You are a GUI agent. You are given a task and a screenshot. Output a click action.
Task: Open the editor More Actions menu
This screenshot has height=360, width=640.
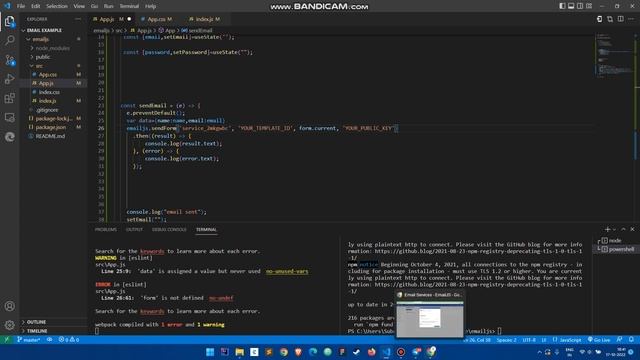631,19
